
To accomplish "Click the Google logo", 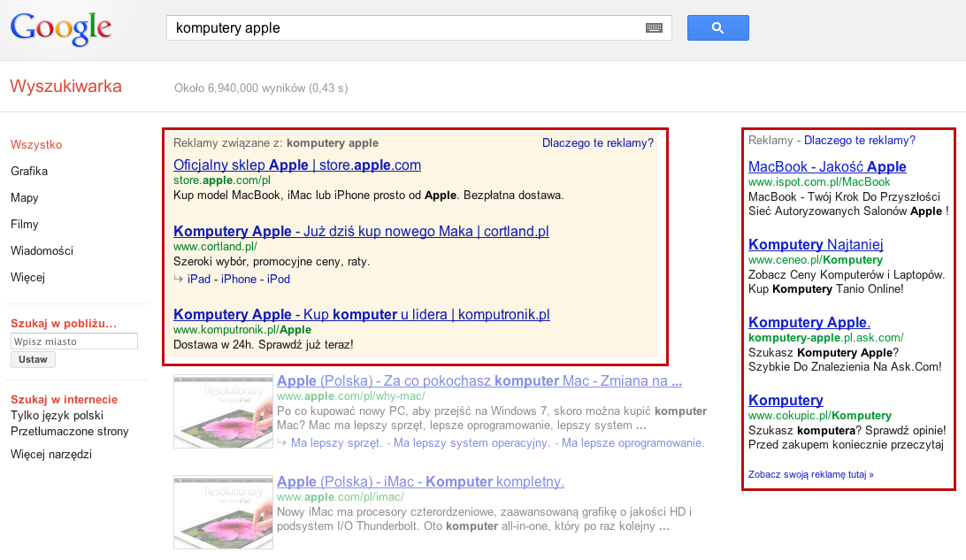I will pyautogui.click(x=60, y=28).
